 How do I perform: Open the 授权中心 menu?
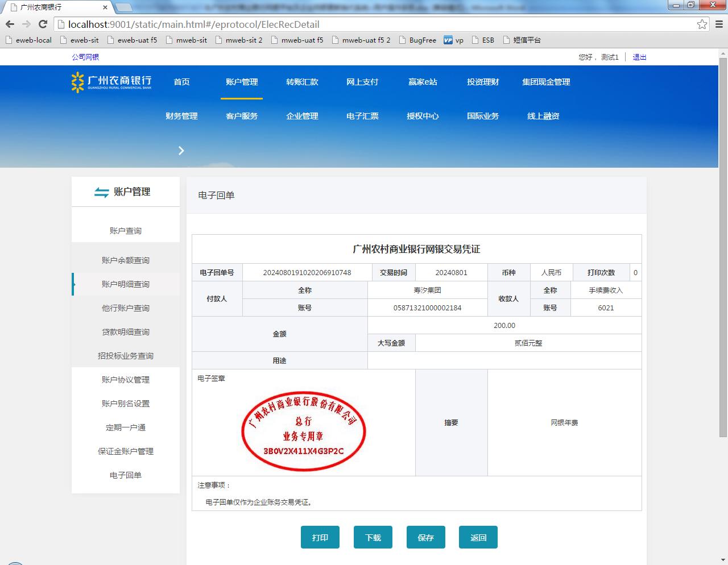pyautogui.click(x=423, y=116)
